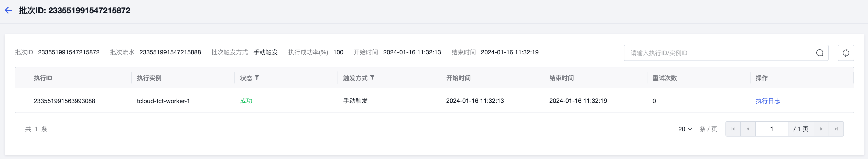This screenshot has height=159, width=868.
Task: Click the 重试次数 column header
Action: [665, 78]
